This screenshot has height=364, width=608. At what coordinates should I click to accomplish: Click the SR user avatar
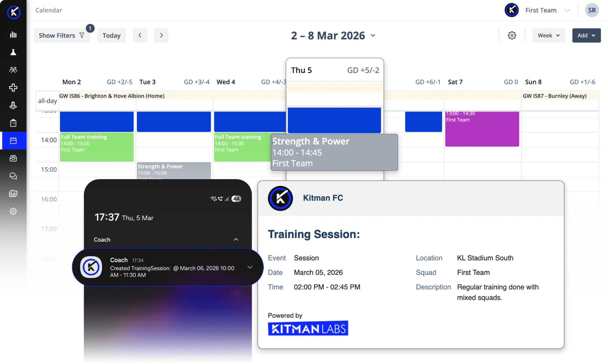[x=592, y=10]
